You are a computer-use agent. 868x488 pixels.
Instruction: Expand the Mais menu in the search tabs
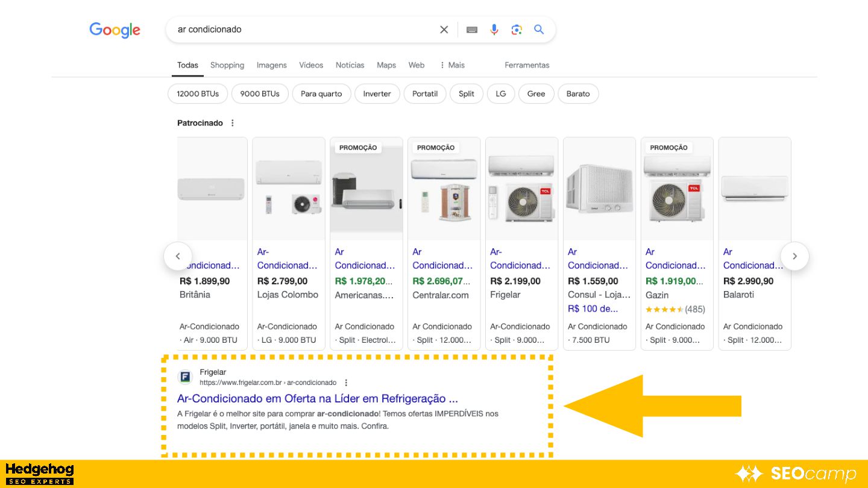(x=452, y=65)
